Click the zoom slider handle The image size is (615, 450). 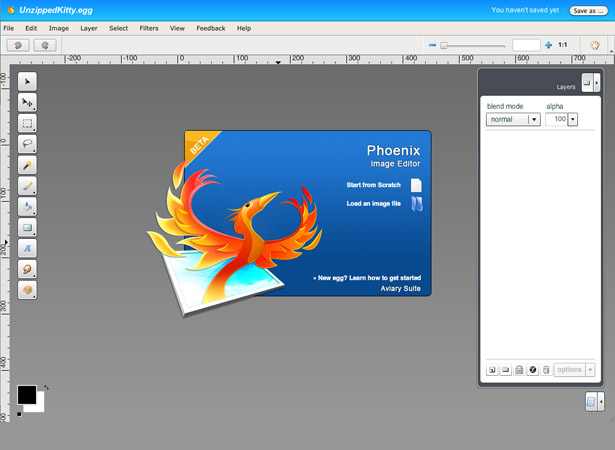pos(444,46)
